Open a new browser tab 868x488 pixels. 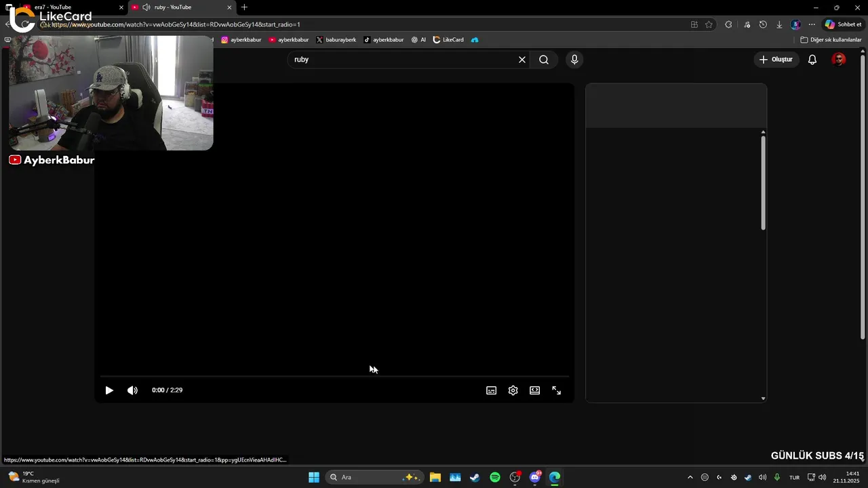tap(244, 7)
